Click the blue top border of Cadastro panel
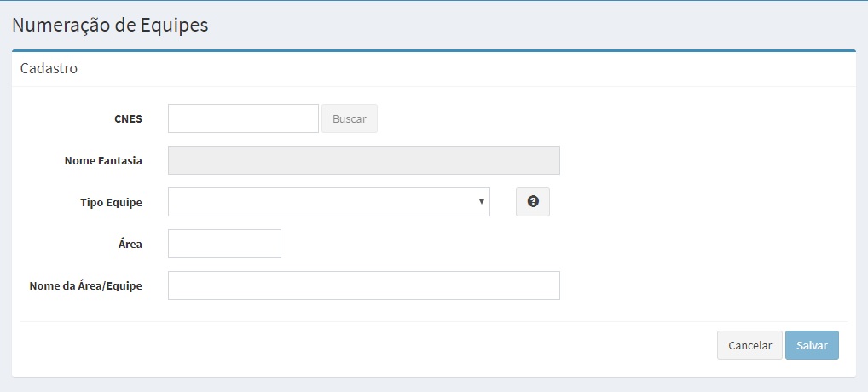The image size is (868, 392). point(433,51)
